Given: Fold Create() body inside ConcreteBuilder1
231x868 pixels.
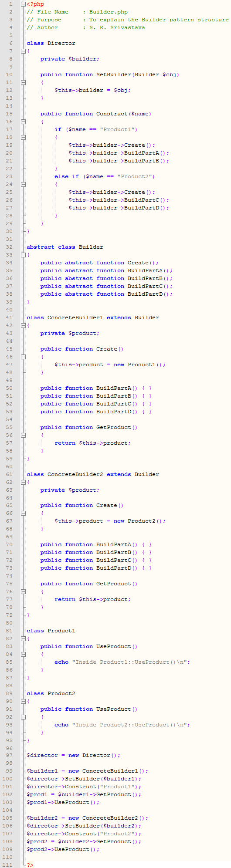Looking at the screenshot, I should point(23,357).
